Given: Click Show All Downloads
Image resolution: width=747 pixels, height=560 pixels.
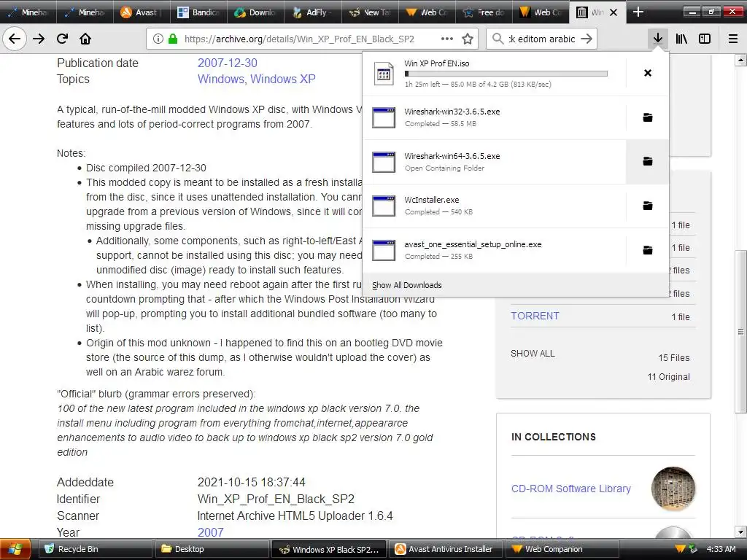Looking at the screenshot, I should click(407, 285).
